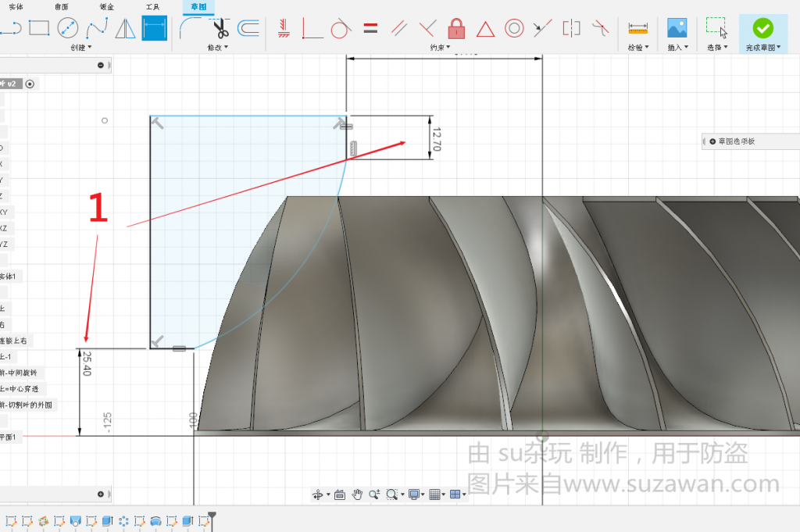The height and width of the screenshot is (532, 800).
Task: Apply the Coincident constraint
Action: 312,28
